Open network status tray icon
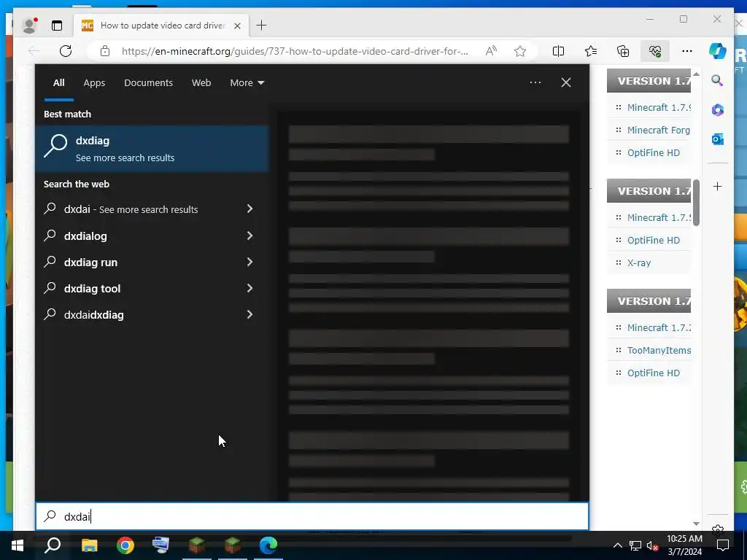The height and width of the screenshot is (560, 747). (635, 545)
